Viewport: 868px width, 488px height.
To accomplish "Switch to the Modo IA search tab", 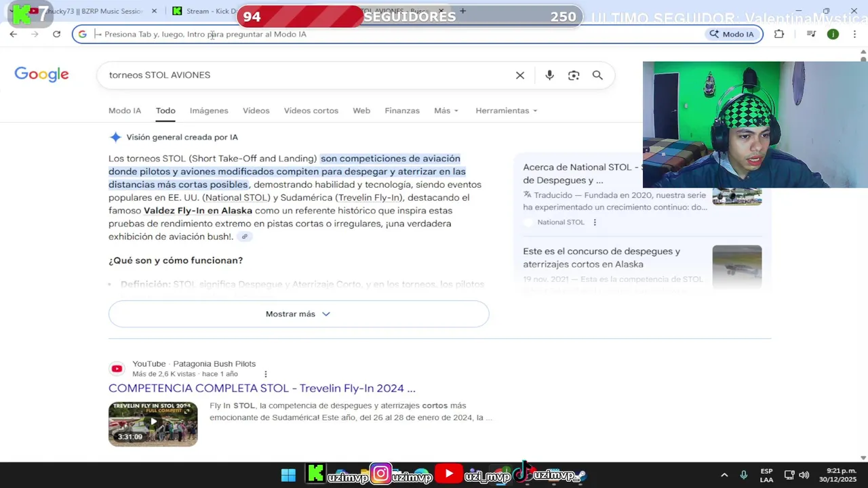I will tap(125, 110).
